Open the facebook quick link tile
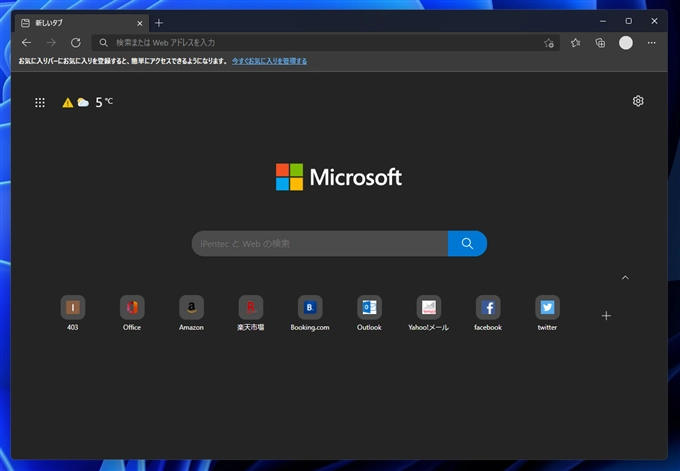The image size is (680, 471). (x=488, y=307)
